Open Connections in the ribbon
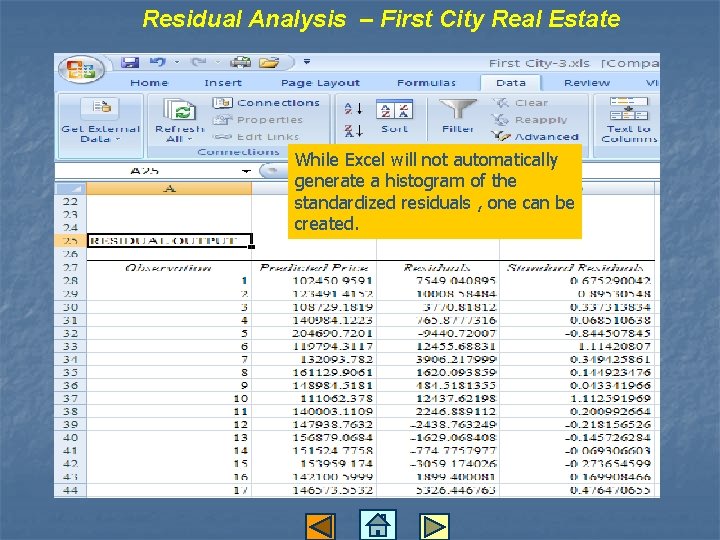 (x=266, y=103)
